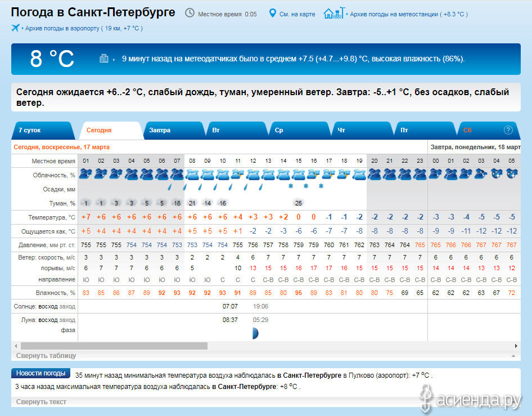
Task: Click the fog icon showing 18 percent
Action: [x=177, y=203]
